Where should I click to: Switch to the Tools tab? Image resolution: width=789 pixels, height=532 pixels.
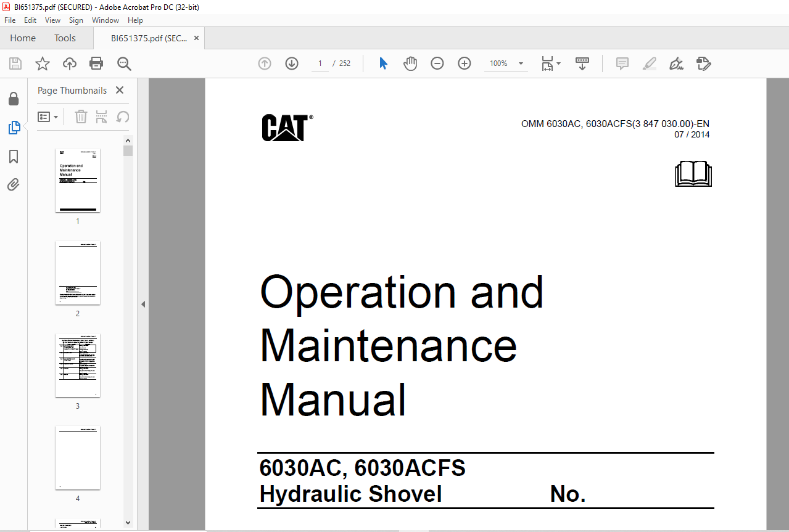[x=65, y=38]
